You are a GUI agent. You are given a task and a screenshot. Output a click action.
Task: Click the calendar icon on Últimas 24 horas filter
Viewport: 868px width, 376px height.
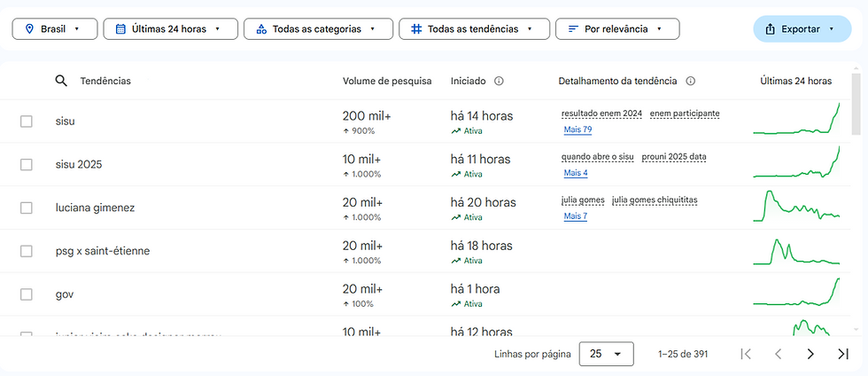click(120, 29)
